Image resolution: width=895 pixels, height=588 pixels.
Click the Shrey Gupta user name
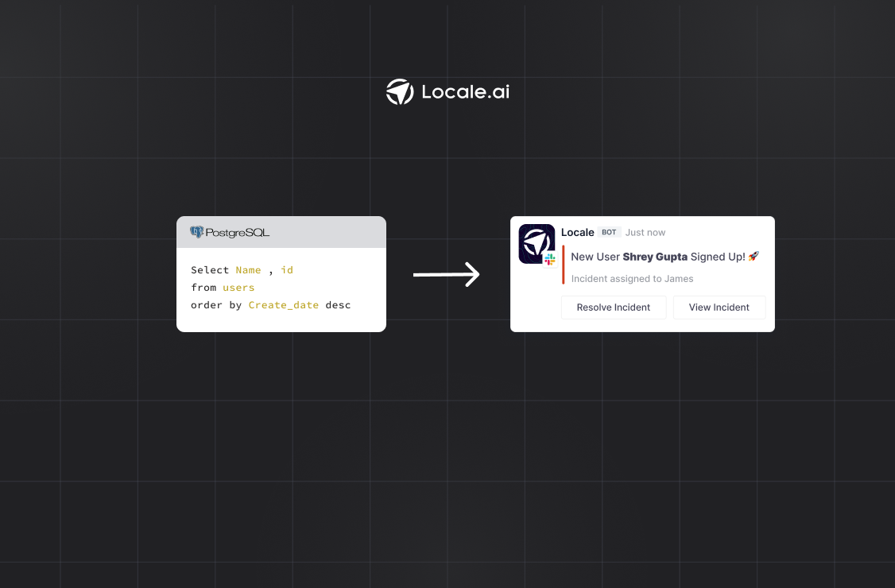(655, 257)
